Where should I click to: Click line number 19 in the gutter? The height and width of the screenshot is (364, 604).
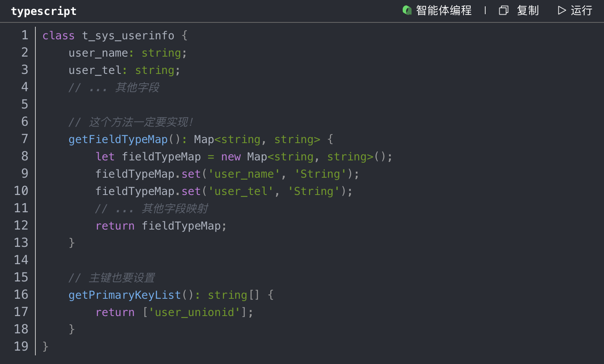click(21, 346)
